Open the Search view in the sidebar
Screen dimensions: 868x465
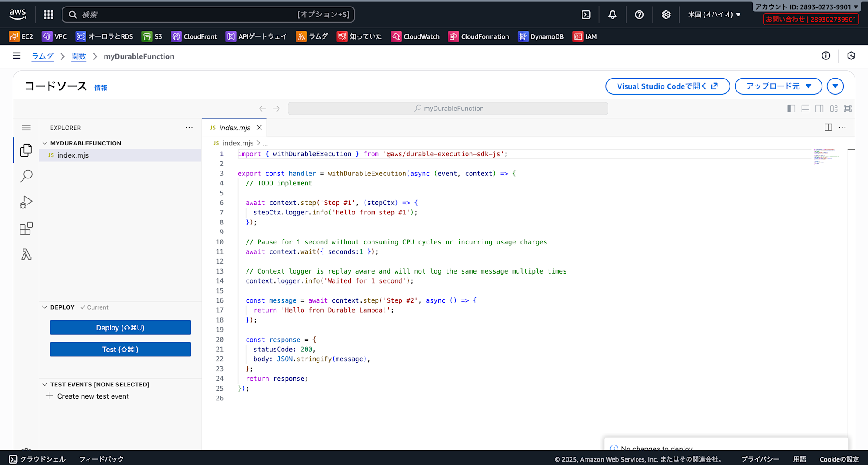click(26, 176)
